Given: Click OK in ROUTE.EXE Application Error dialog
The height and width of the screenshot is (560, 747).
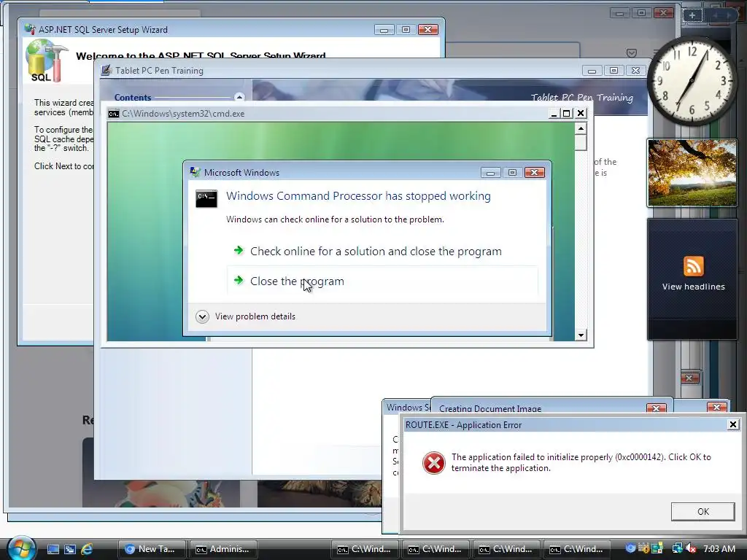Looking at the screenshot, I should pyautogui.click(x=703, y=511).
